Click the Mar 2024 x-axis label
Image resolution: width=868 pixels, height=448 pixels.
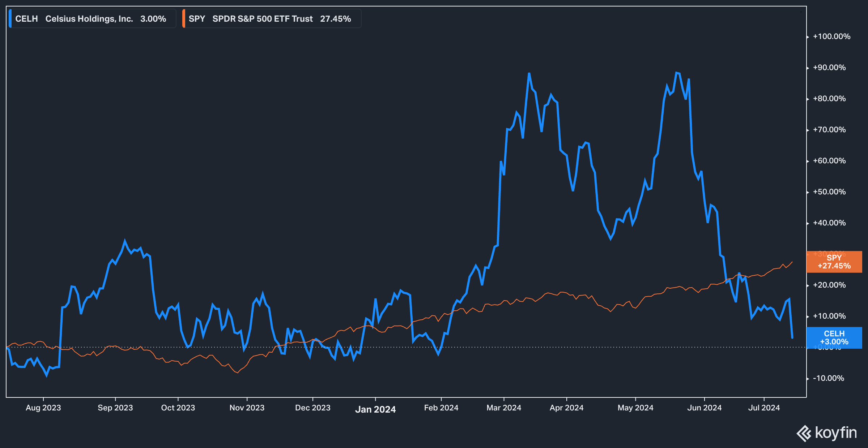[504, 408]
